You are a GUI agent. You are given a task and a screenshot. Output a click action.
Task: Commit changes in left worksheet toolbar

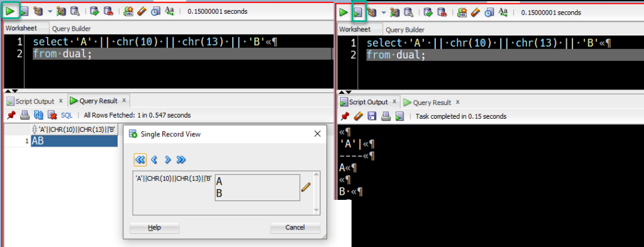tap(94, 11)
